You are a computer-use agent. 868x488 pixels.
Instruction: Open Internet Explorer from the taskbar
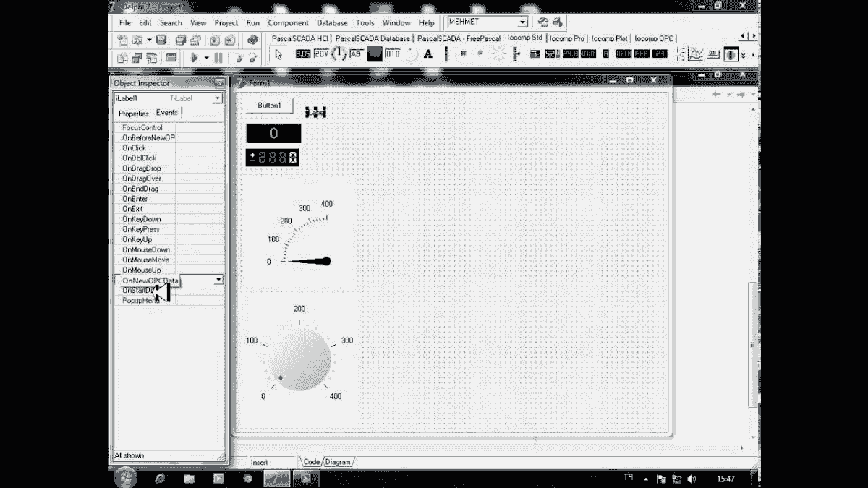160,478
